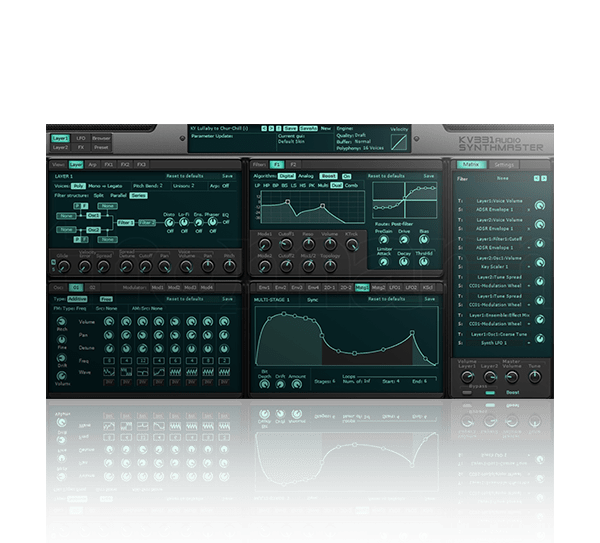The image size is (600, 543).
Task: Click Layer1:Voice Volume matrix amount knob
Action: [x=540, y=205]
